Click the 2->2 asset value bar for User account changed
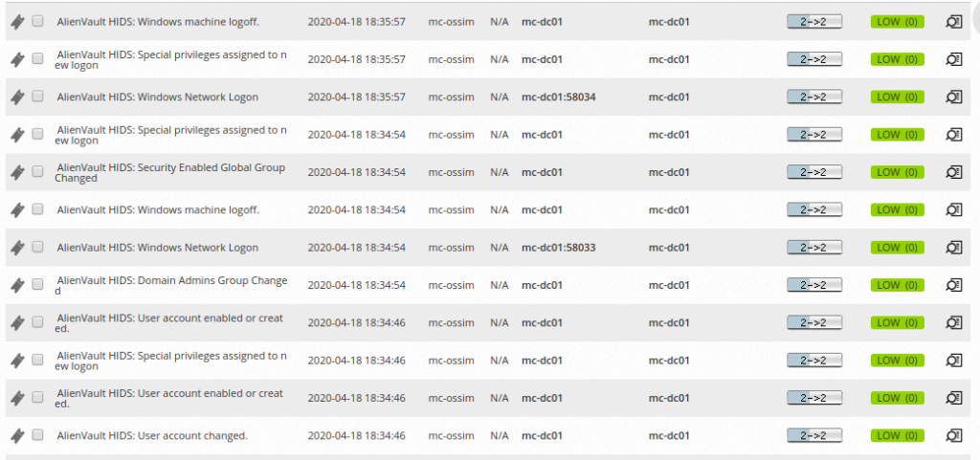The image size is (980, 460). [814, 435]
